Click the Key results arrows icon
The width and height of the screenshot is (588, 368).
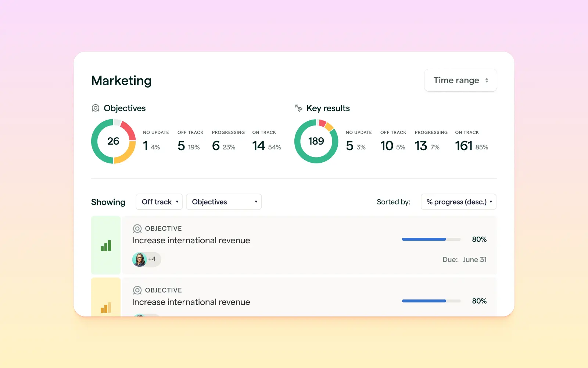point(298,108)
